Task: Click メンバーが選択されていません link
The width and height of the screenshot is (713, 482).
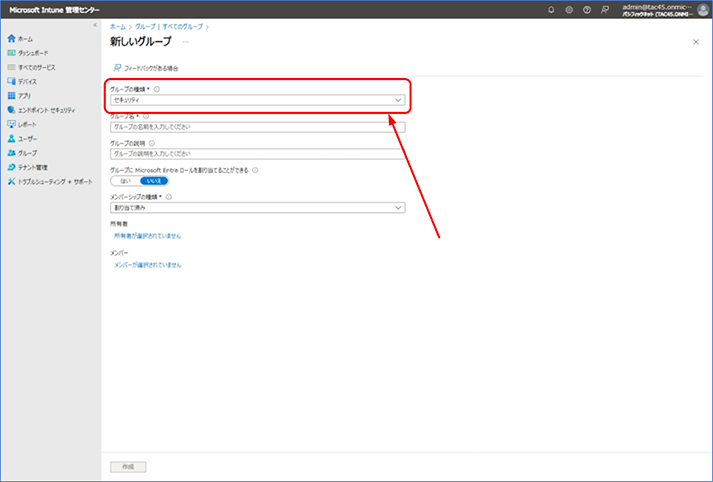Action: pyautogui.click(x=147, y=265)
